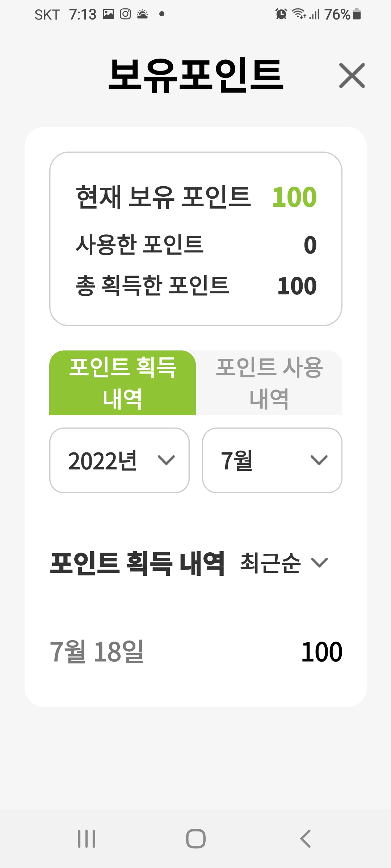Go to Android home screen

coord(196,839)
